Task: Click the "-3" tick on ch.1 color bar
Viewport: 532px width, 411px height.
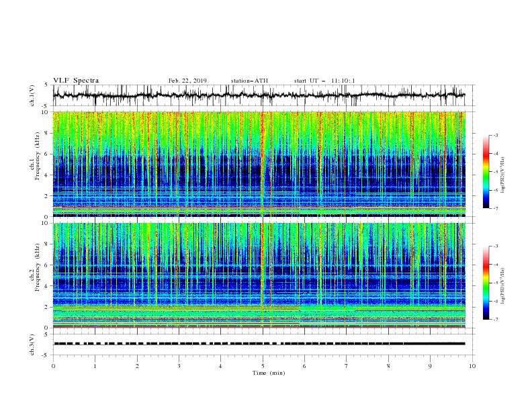Action: [496, 135]
